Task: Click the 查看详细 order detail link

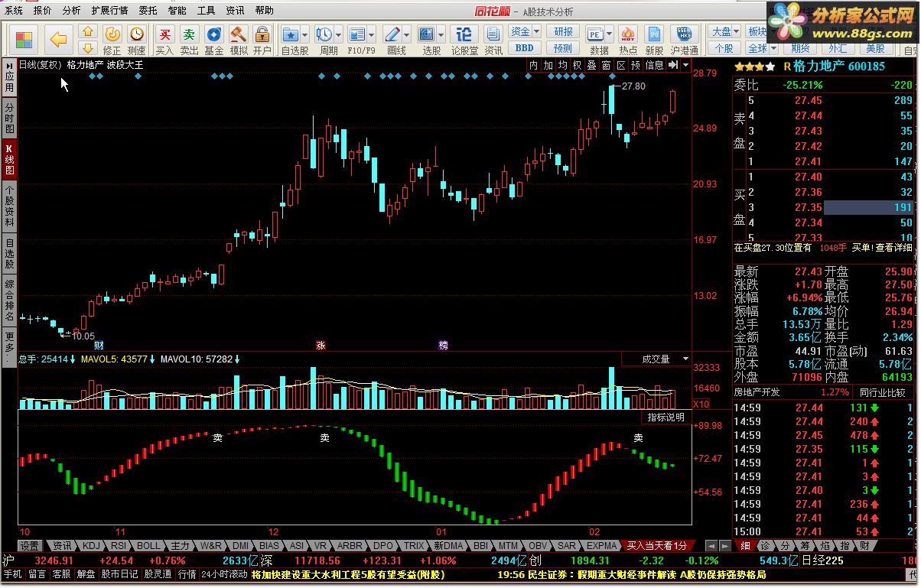Action: (x=894, y=248)
